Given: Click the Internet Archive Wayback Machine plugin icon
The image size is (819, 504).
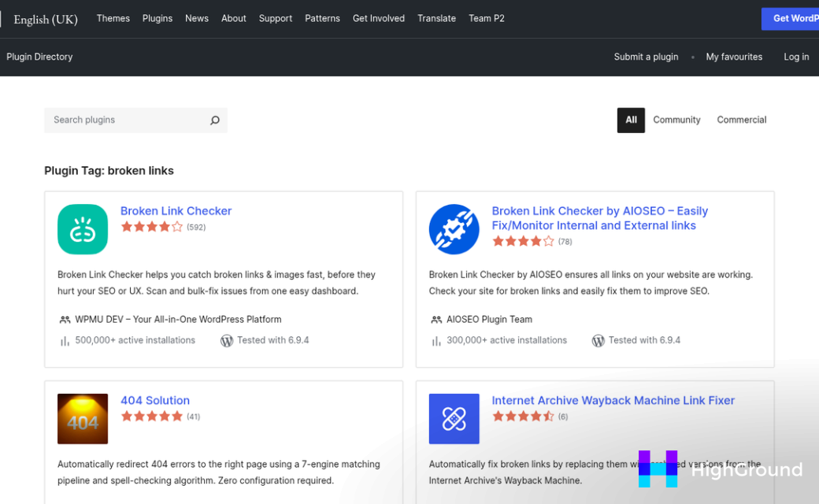Looking at the screenshot, I should 454,418.
